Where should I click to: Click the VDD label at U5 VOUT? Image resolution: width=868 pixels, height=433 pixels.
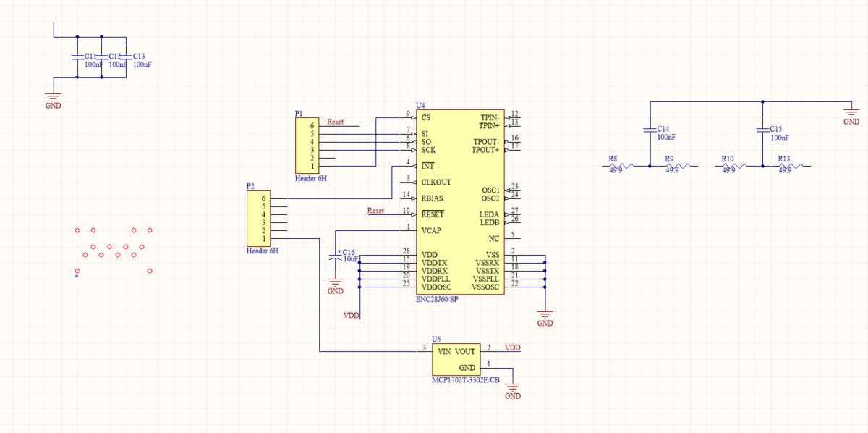[x=513, y=348]
